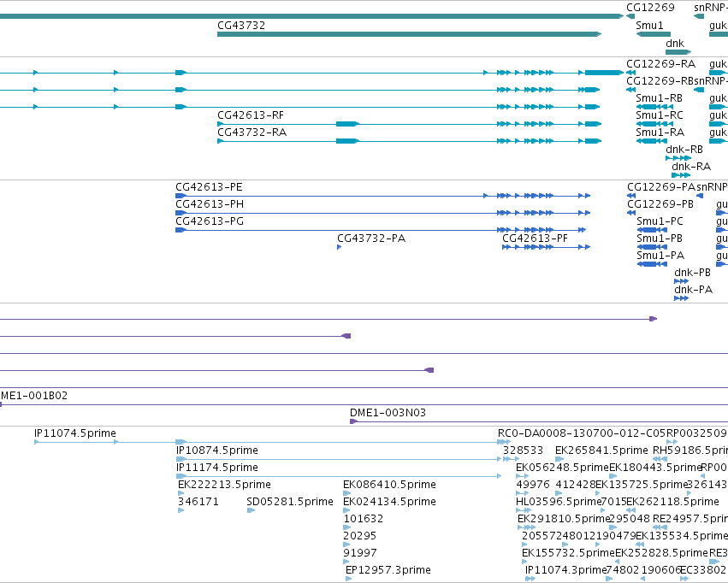The image size is (728, 583).
Task: Select EST EK222213.5prime label
Action: 224,485
